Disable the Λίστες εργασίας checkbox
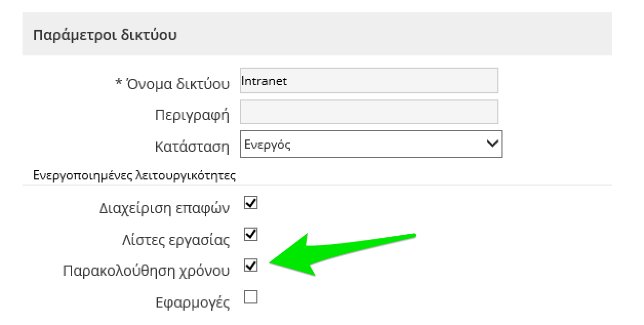Screen dimensions: 644x325 coord(251,235)
